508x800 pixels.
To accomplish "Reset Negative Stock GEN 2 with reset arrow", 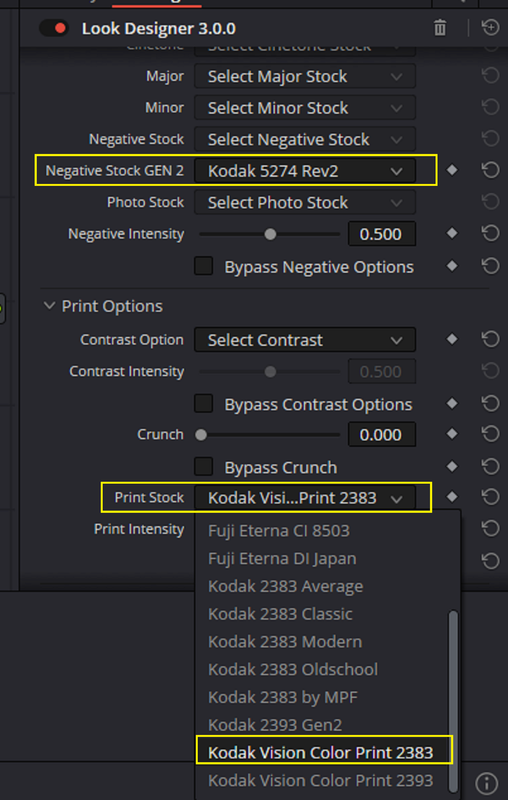I will point(490,170).
